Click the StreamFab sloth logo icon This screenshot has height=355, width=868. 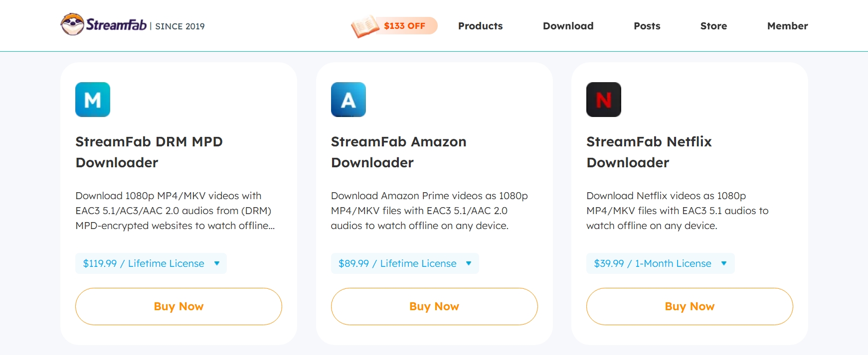point(72,24)
